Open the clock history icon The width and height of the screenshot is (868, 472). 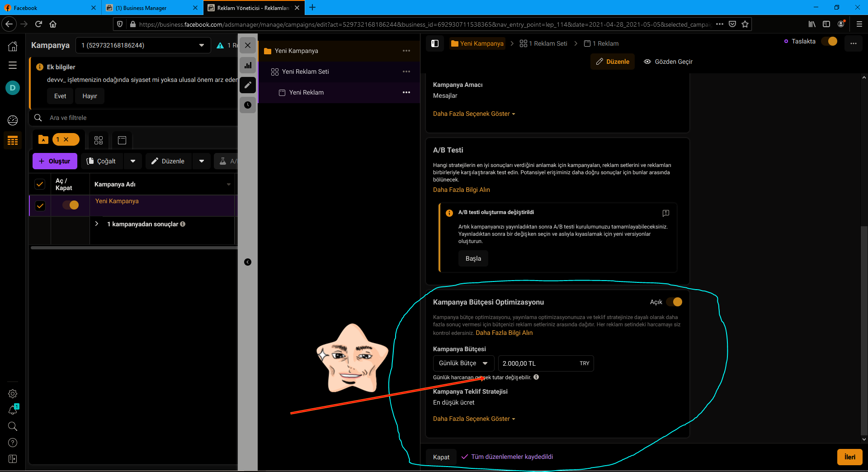(x=248, y=105)
